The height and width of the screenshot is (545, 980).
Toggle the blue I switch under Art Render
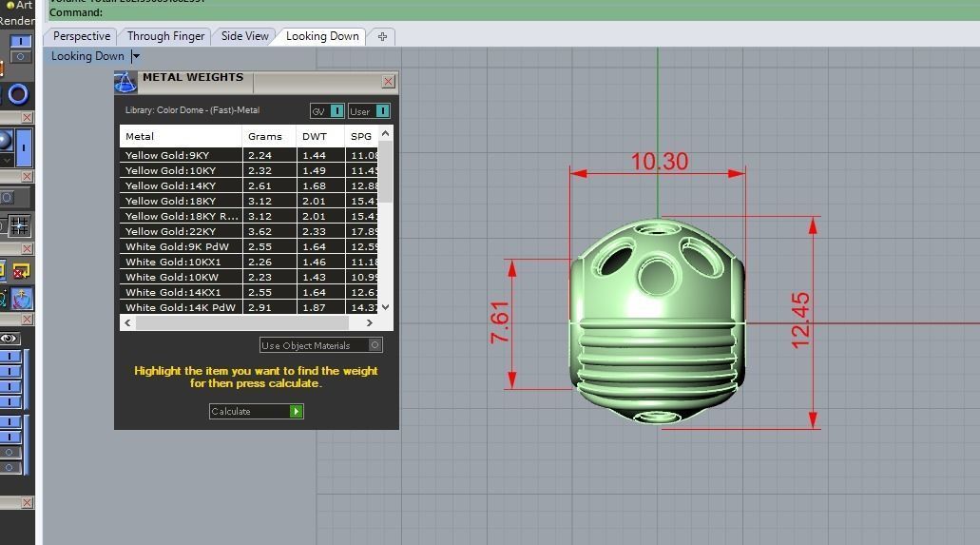[x=21, y=41]
